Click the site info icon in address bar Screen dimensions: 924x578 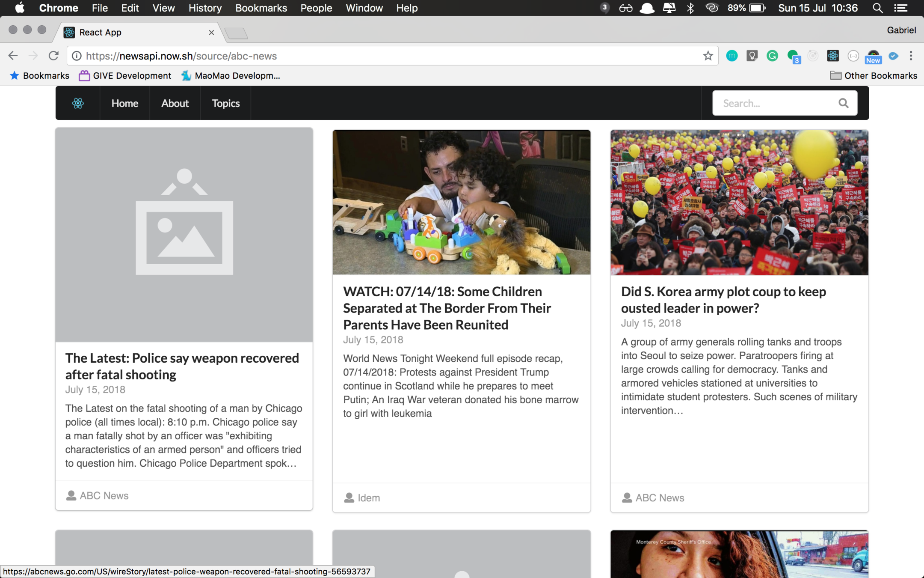(x=77, y=56)
